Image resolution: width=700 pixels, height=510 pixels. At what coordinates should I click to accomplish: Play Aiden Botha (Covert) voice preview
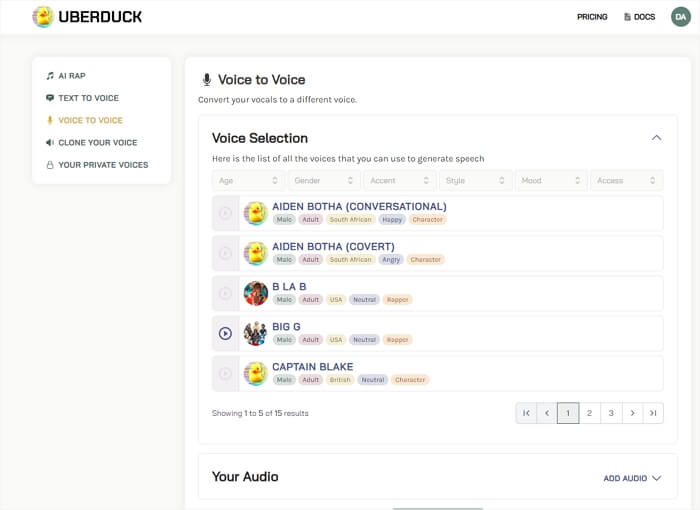tap(225, 253)
